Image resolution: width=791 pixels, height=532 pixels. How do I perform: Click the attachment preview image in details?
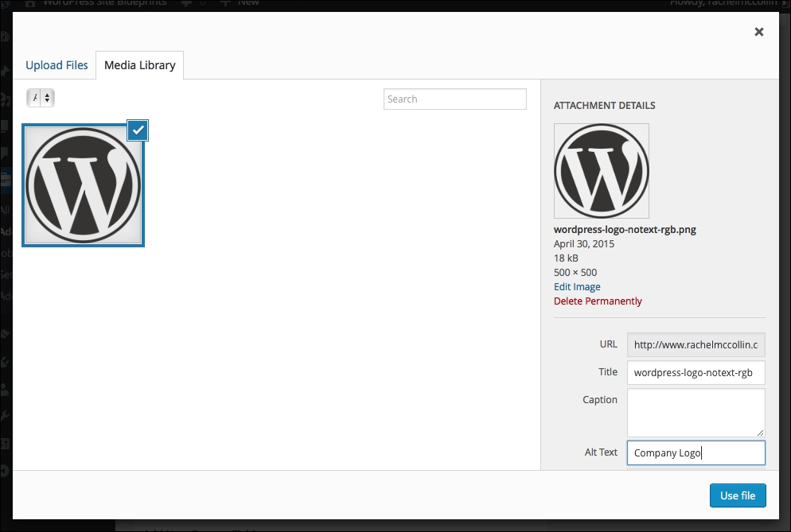pos(602,171)
